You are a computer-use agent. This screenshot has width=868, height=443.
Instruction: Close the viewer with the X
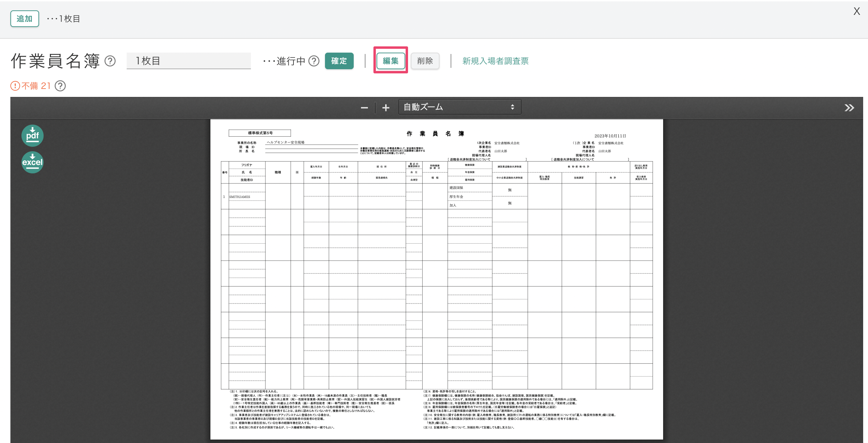(x=856, y=11)
